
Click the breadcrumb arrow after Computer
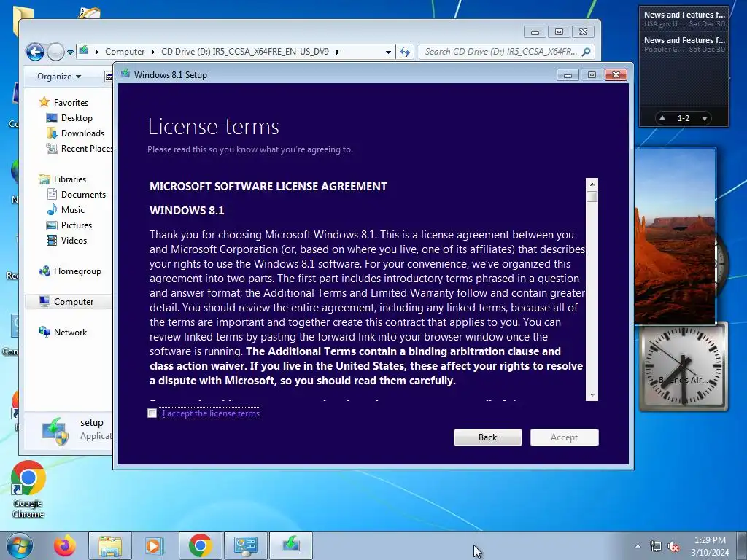tap(153, 52)
